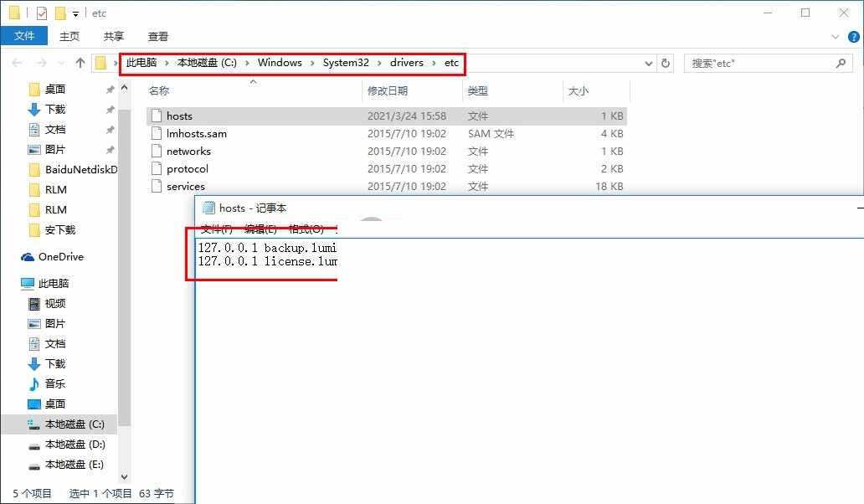Select Local Disk (D:) drive icon
The height and width of the screenshot is (504, 864).
click(34, 445)
